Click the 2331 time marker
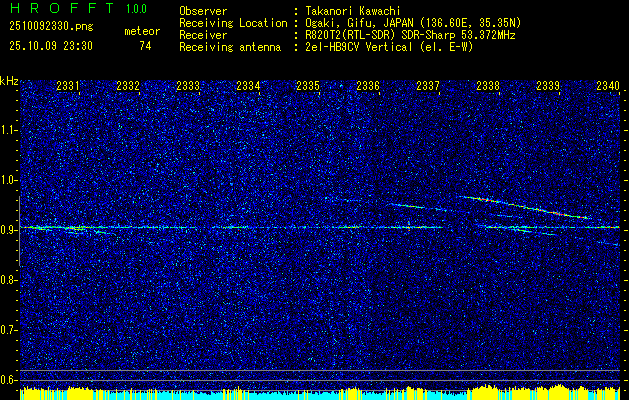The image size is (629, 400). pos(68,85)
